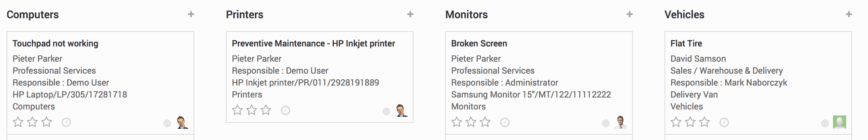
Task: Add a new card in Monitors column
Action: point(630,14)
